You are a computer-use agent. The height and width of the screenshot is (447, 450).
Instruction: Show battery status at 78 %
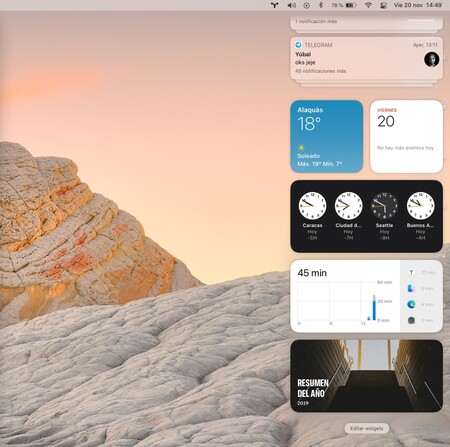click(344, 5)
